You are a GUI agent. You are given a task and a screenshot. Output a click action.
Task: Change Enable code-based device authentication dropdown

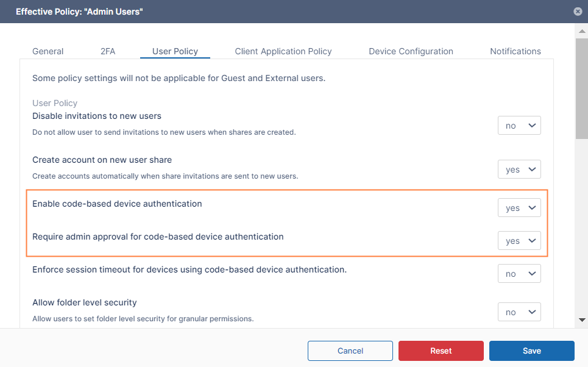pos(519,208)
